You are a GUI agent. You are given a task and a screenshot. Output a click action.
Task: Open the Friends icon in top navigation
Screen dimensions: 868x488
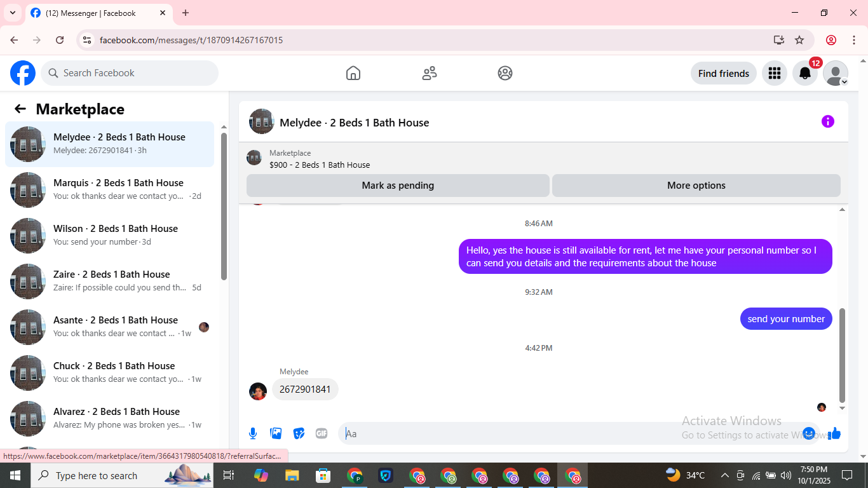(430, 73)
